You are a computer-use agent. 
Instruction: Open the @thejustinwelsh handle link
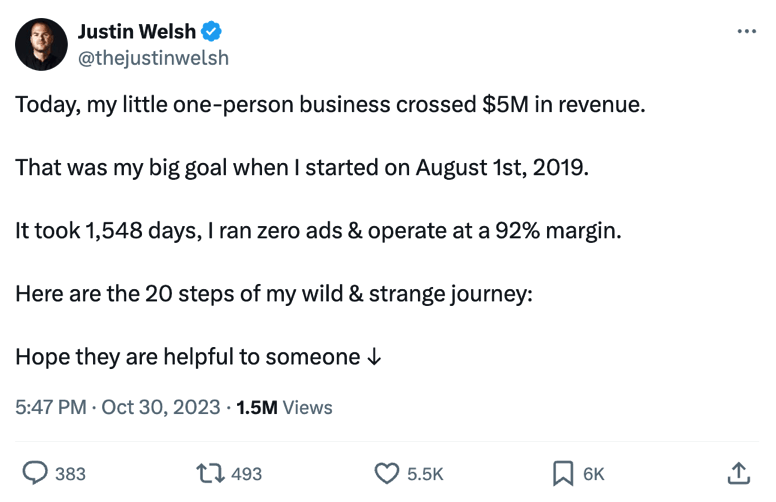pos(152,58)
